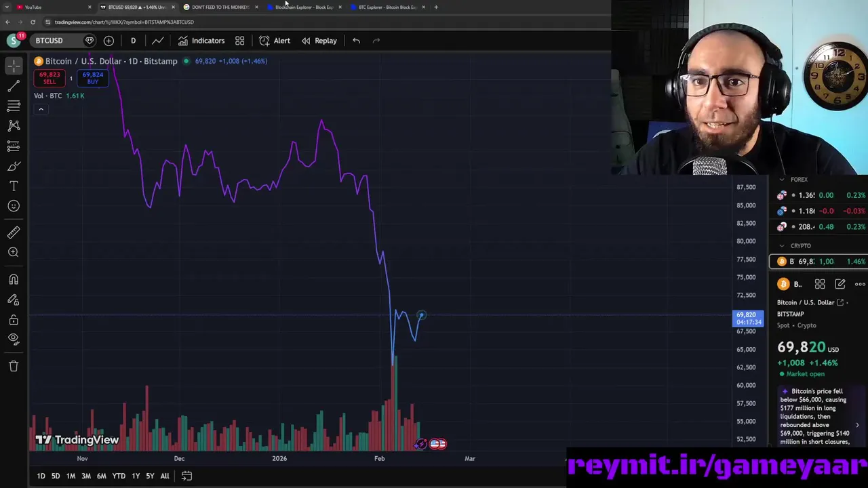
Task: Click the trash remove-objects icon
Action: [x=14, y=366]
